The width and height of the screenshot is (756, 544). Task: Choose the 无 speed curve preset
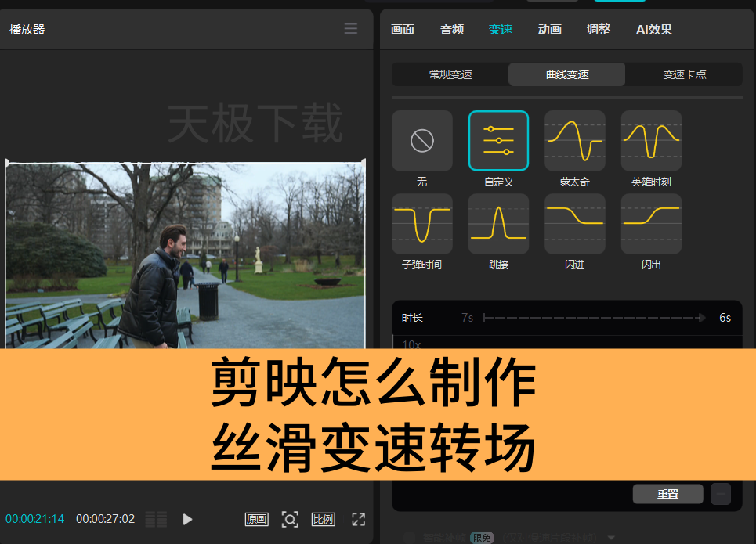click(422, 141)
